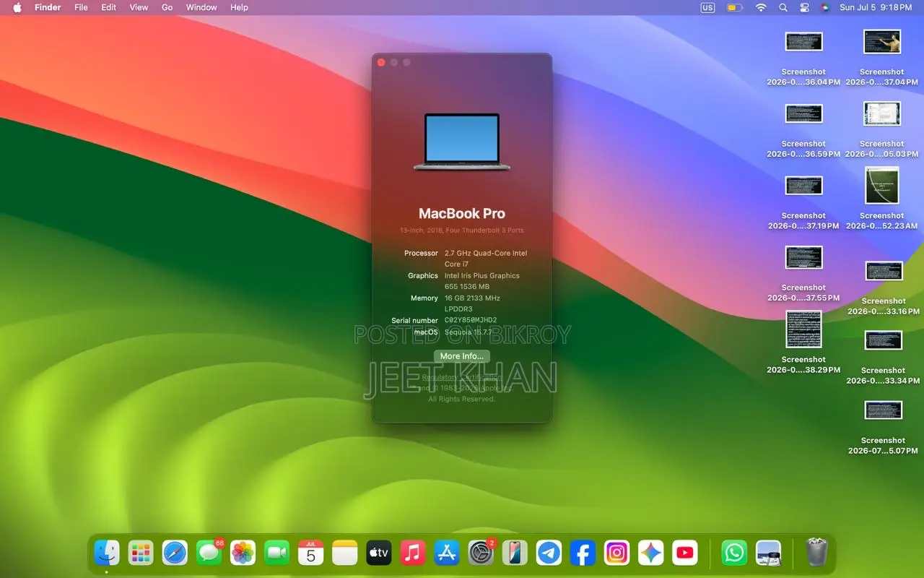The width and height of the screenshot is (924, 578).
Task: Select the Screenshot file ending 36.04 PM
Action: [x=803, y=58]
